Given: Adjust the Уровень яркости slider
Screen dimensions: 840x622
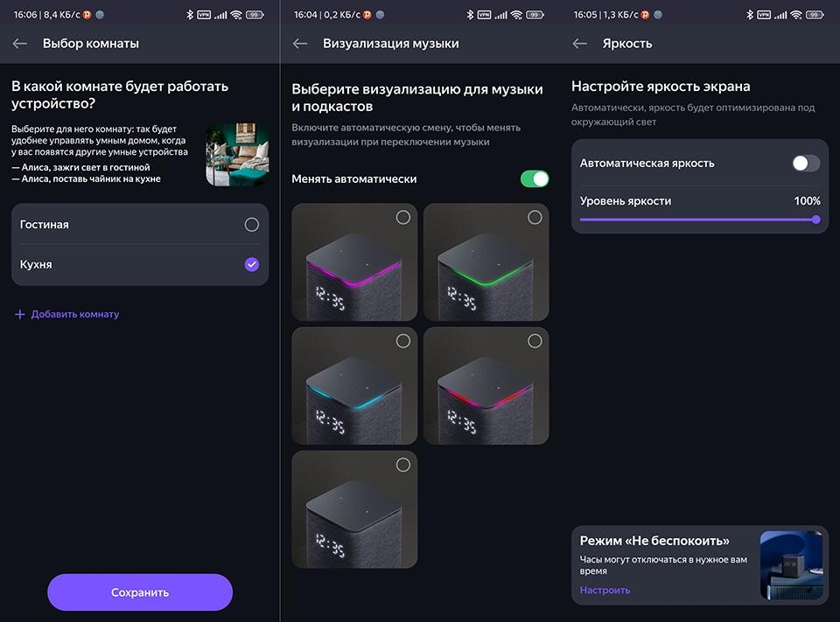Looking at the screenshot, I should [698, 220].
